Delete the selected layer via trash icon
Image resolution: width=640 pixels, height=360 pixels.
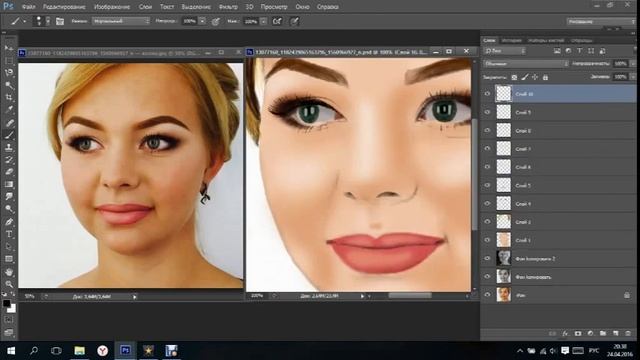(628, 333)
